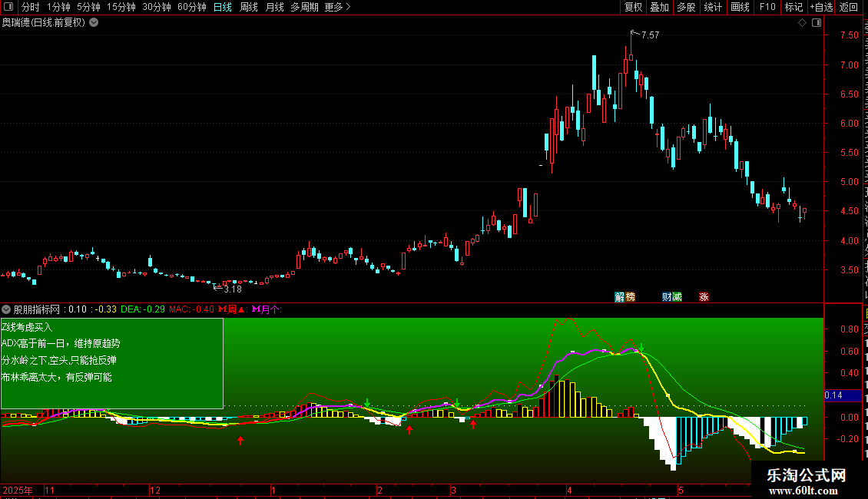The width and height of the screenshot is (868, 499).
Task: Switch to 1分钟 period
Action: 58,7
